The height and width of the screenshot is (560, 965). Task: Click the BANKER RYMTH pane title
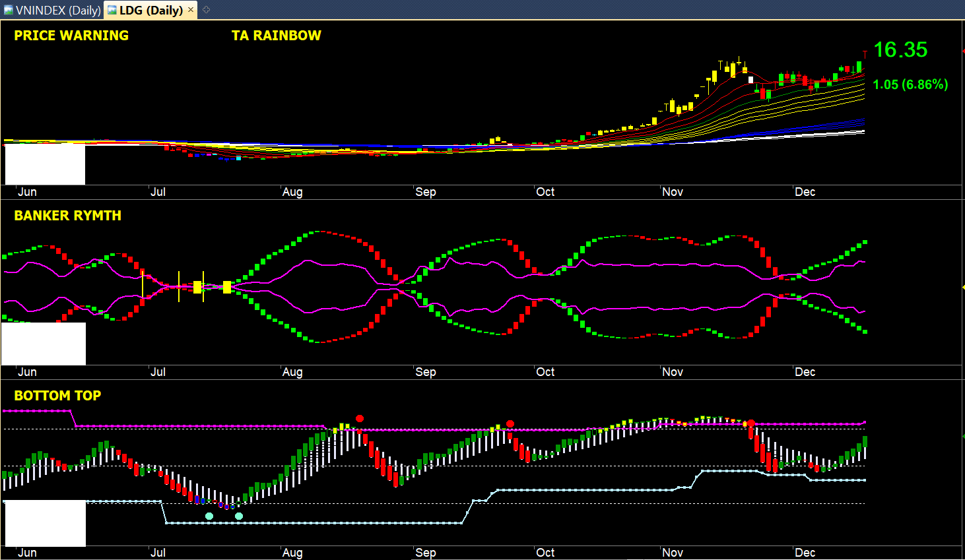coord(67,216)
